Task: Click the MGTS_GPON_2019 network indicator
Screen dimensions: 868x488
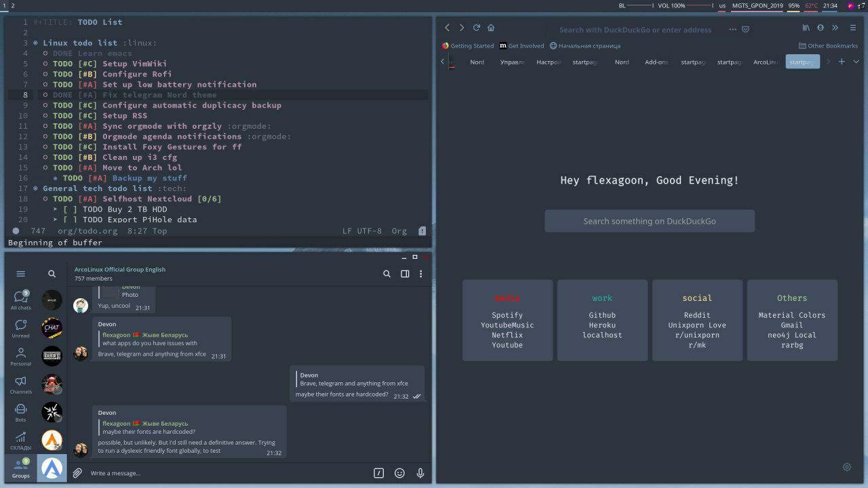Action: pyautogui.click(x=757, y=5)
